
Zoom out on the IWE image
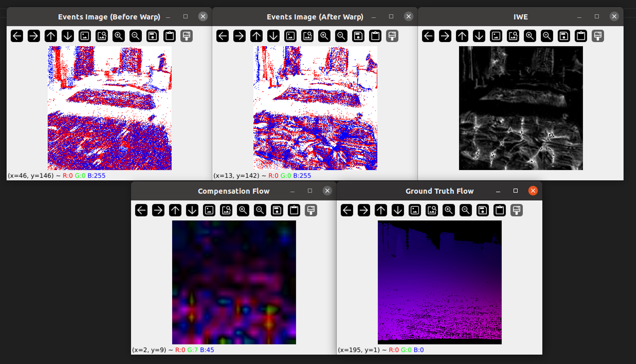(x=547, y=36)
